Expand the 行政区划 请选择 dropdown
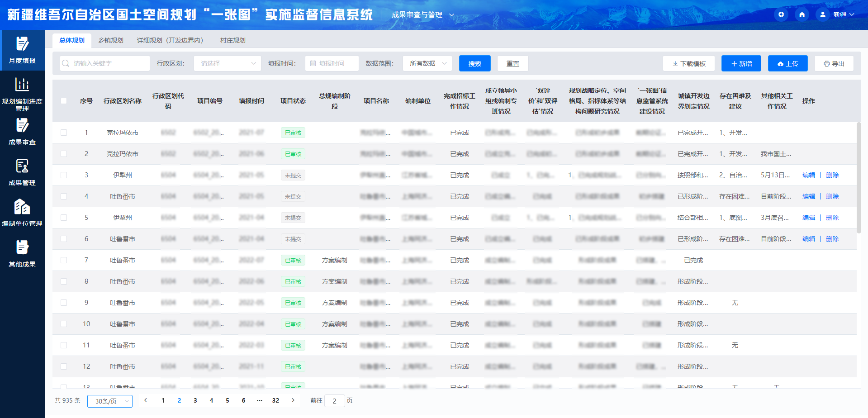The height and width of the screenshot is (418, 868). (228, 63)
